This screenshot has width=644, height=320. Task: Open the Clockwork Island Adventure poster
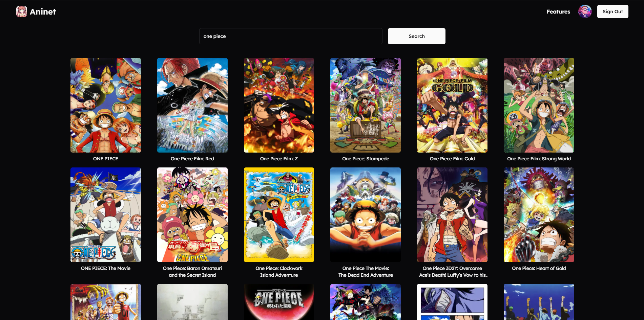coord(279,215)
